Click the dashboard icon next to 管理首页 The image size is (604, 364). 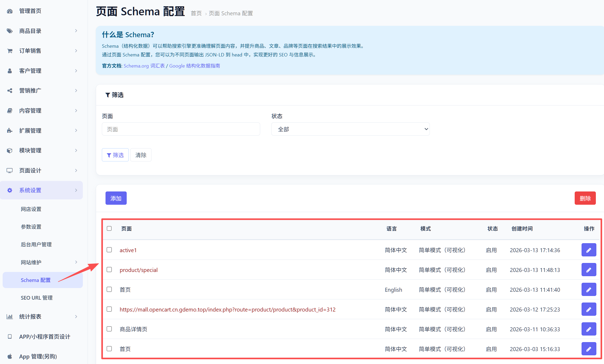coord(10,11)
